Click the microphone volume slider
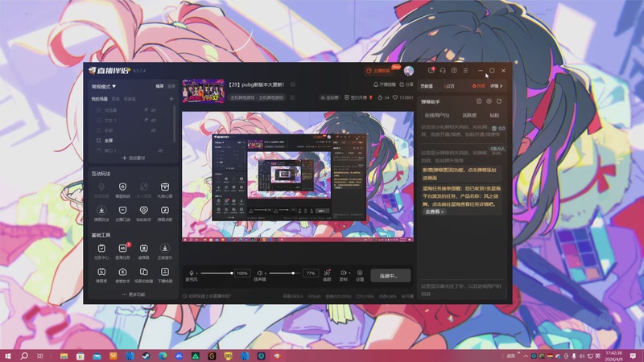 [217, 274]
